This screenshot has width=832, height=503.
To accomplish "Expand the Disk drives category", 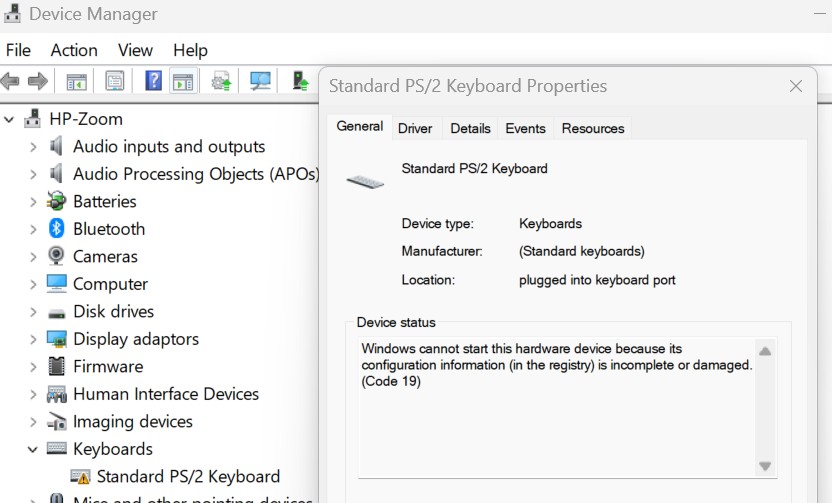I will [33, 311].
